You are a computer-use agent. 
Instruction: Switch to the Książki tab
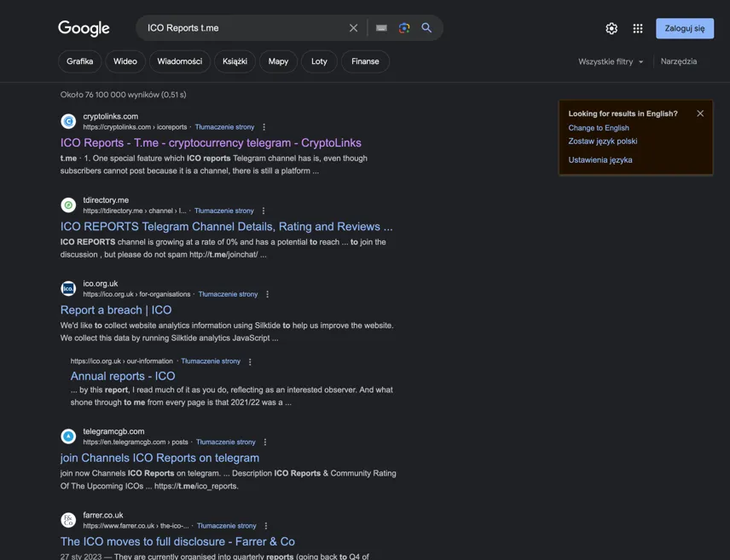tap(235, 61)
